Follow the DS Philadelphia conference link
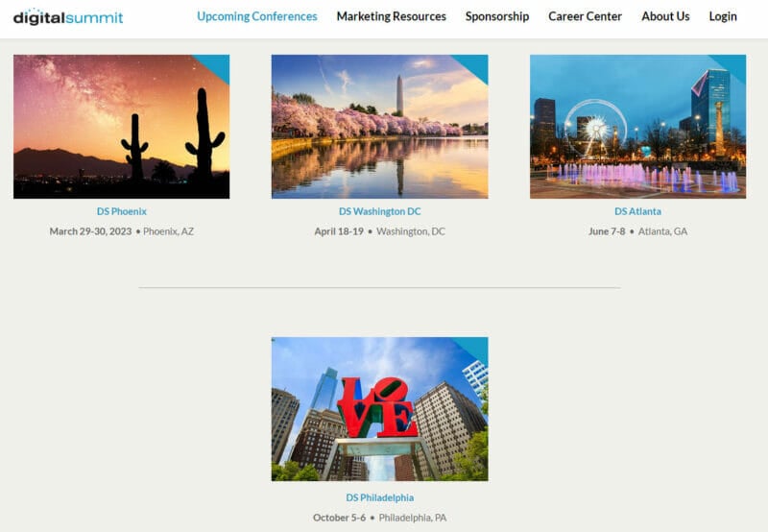The width and height of the screenshot is (768, 532). click(379, 497)
